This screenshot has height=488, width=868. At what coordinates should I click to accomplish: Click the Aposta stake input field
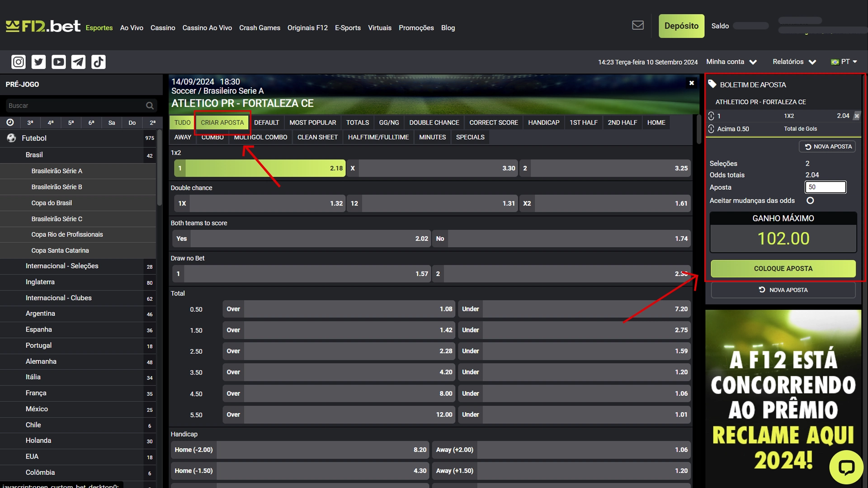[825, 187]
